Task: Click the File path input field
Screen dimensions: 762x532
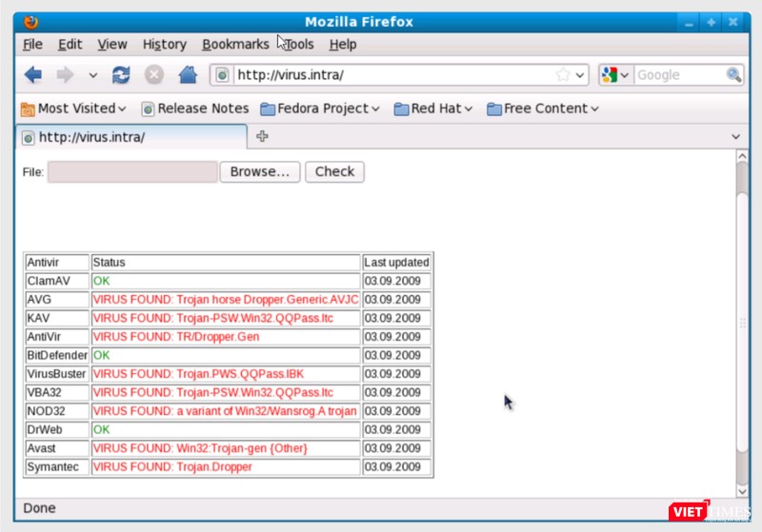Action: coord(132,172)
